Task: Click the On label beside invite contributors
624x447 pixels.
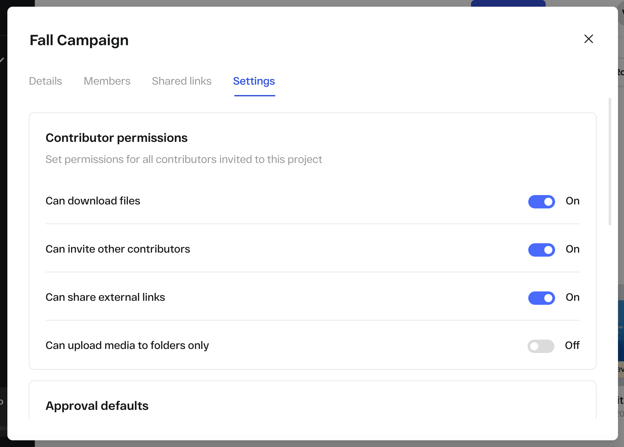Action: click(x=572, y=249)
